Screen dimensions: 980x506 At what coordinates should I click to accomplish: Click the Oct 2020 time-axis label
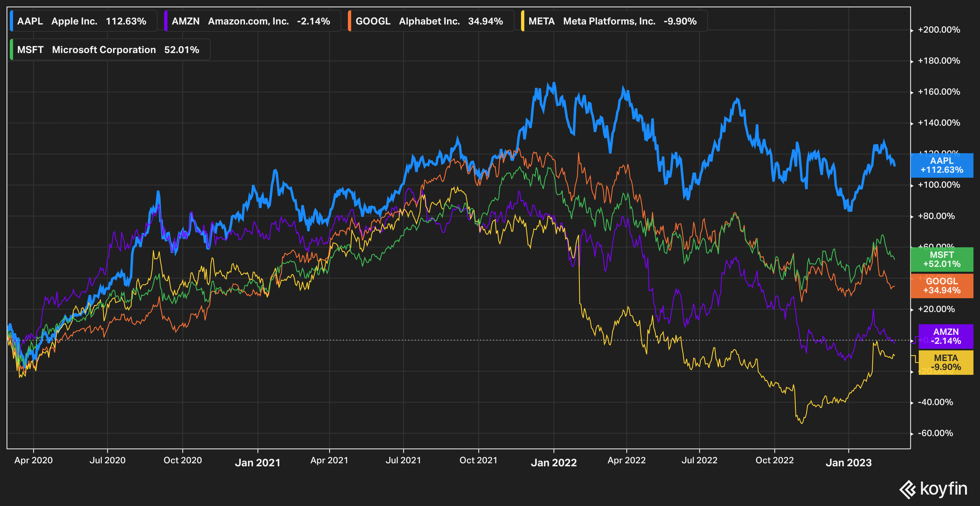[x=183, y=460]
